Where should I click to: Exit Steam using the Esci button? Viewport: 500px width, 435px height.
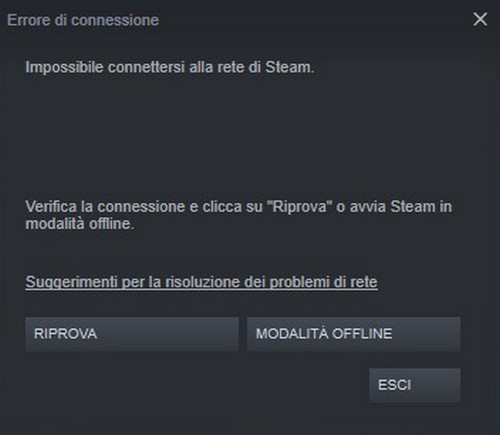click(415, 385)
